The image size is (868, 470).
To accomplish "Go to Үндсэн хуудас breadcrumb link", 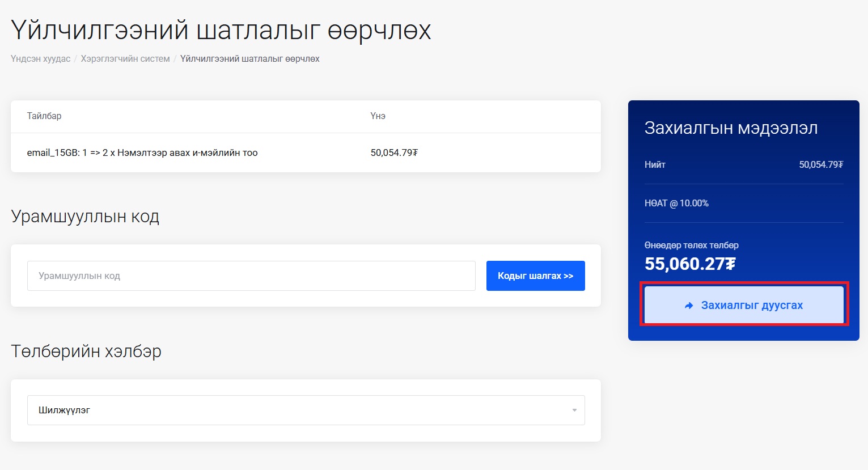I will (40, 59).
